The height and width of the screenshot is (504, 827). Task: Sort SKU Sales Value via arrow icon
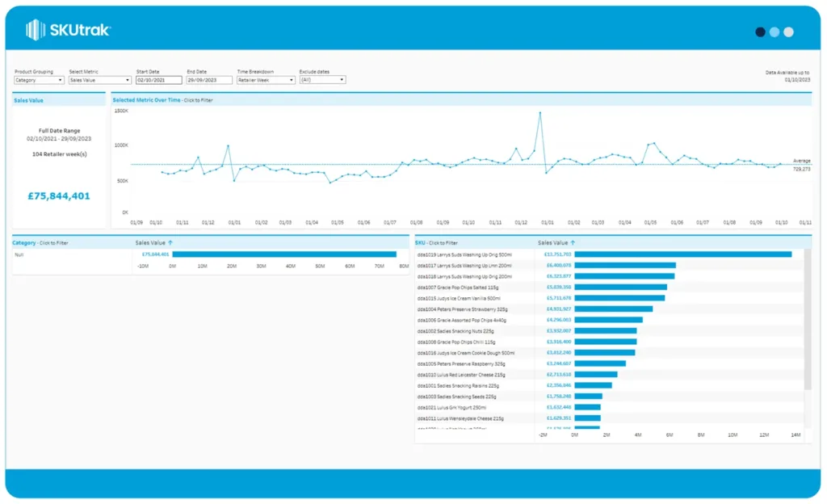click(573, 243)
